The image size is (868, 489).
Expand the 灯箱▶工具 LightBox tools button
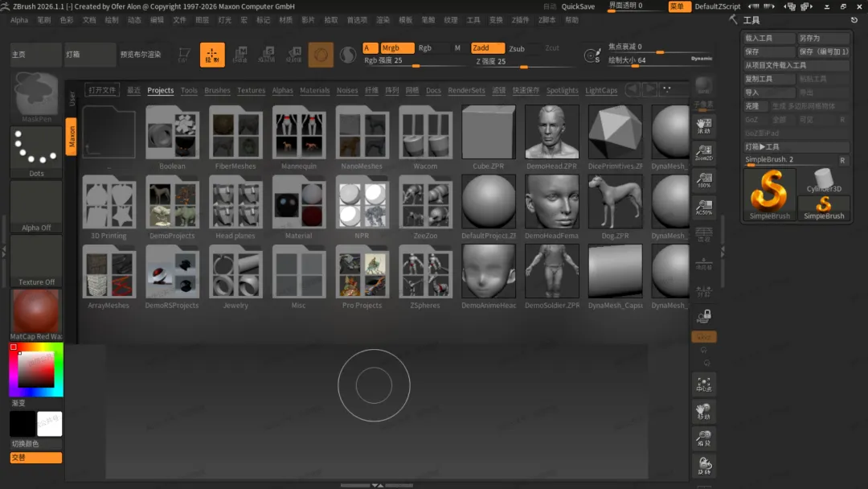point(796,146)
